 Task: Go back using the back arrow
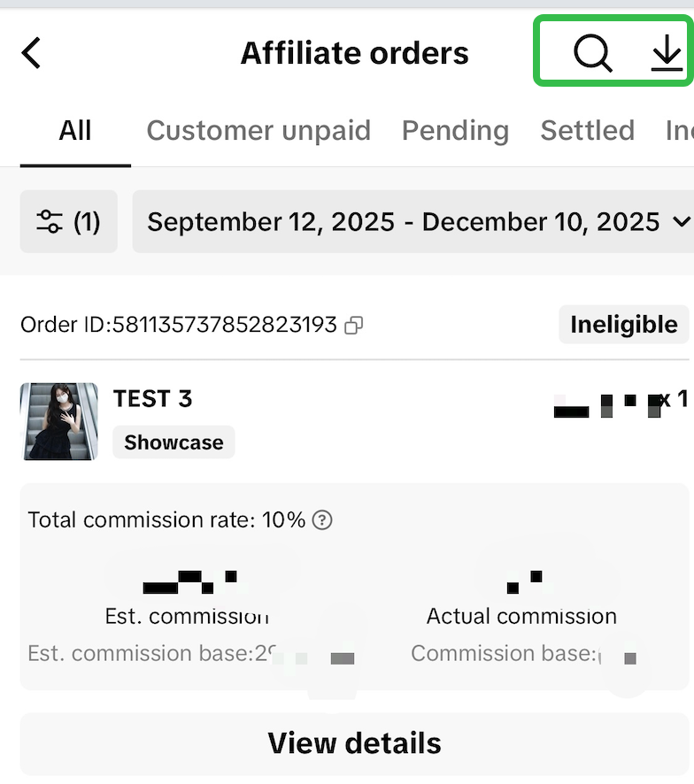pyautogui.click(x=32, y=53)
